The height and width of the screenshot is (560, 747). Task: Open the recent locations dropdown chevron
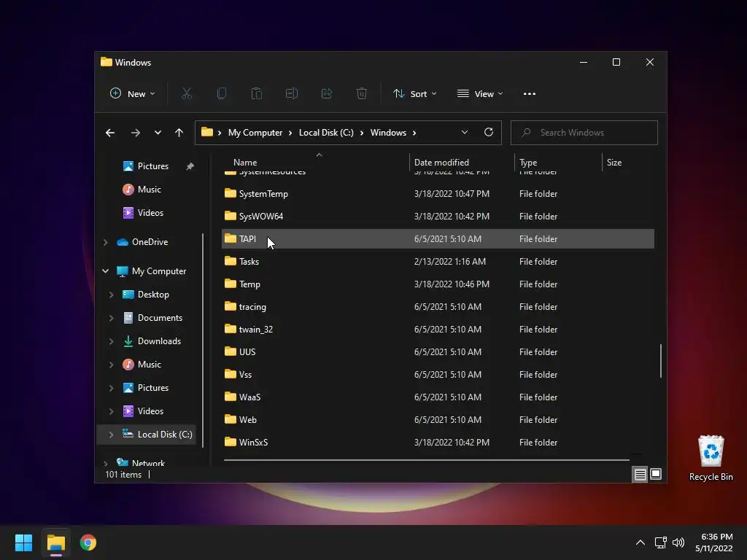coord(158,133)
